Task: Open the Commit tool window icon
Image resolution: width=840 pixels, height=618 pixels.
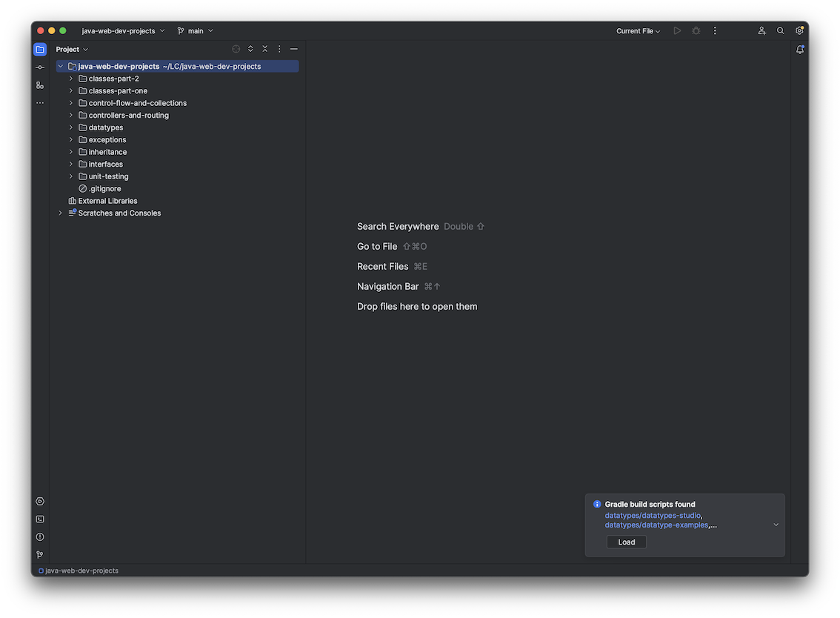Action: point(40,67)
